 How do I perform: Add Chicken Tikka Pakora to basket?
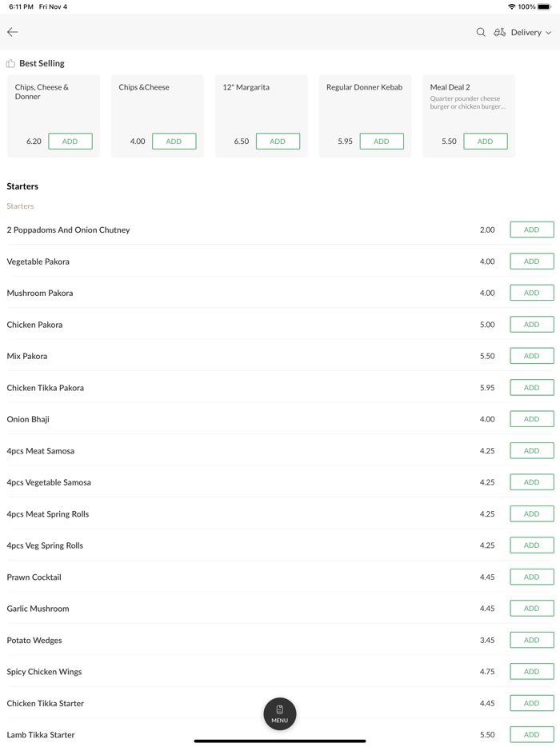pyautogui.click(x=532, y=388)
